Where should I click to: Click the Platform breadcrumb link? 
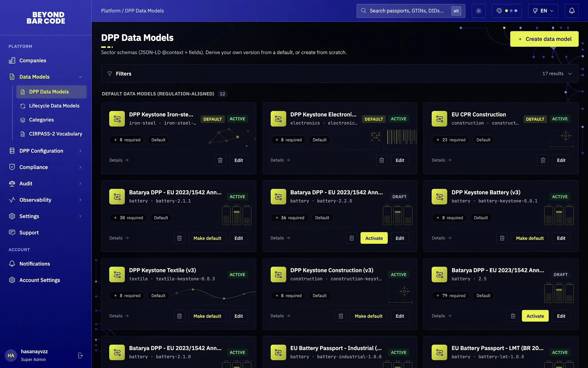click(x=110, y=11)
